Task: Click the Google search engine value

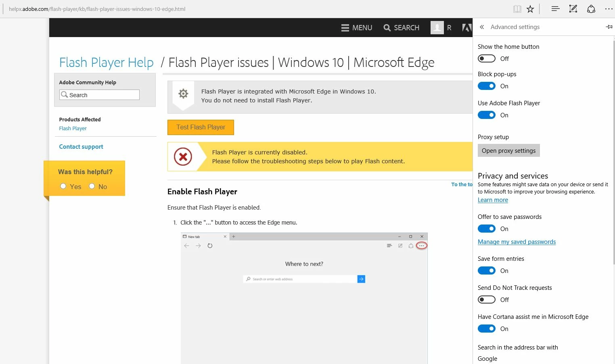Action: (487, 359)
